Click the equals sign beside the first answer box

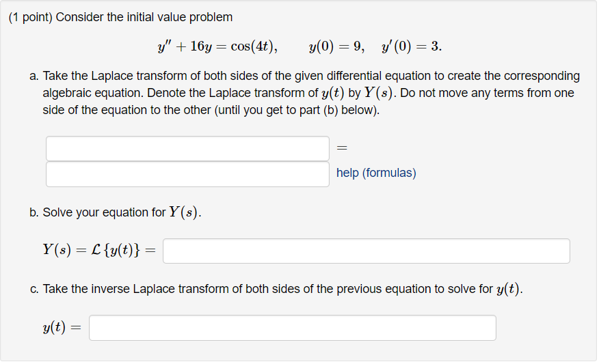pyautogui.click(x=342, y=148)
